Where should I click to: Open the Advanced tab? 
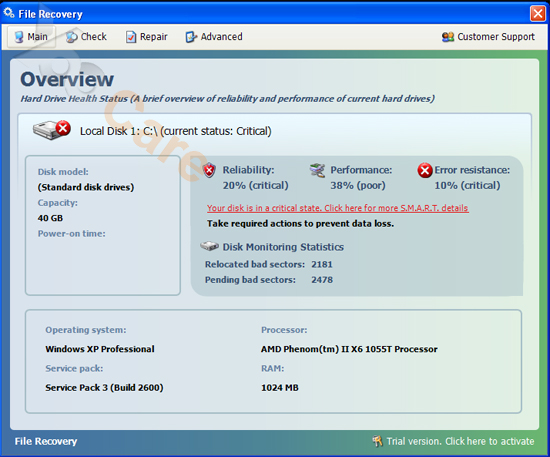click(x=214, y=37)
